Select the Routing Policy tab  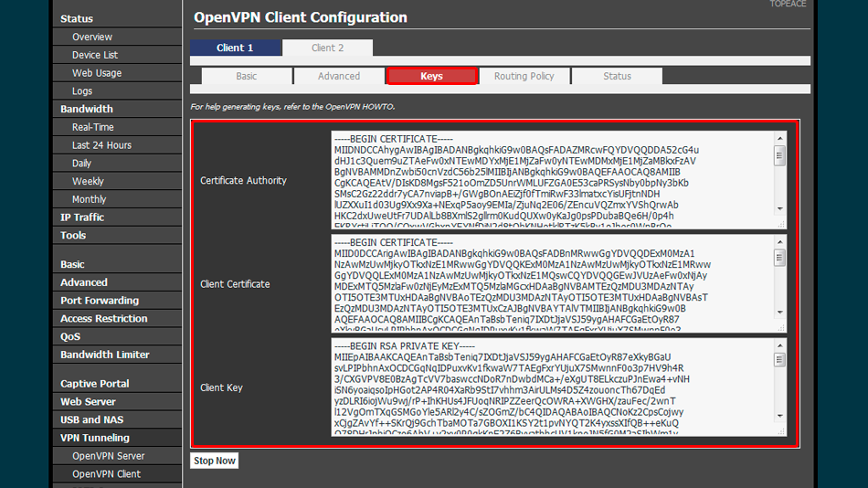(524, 77)
